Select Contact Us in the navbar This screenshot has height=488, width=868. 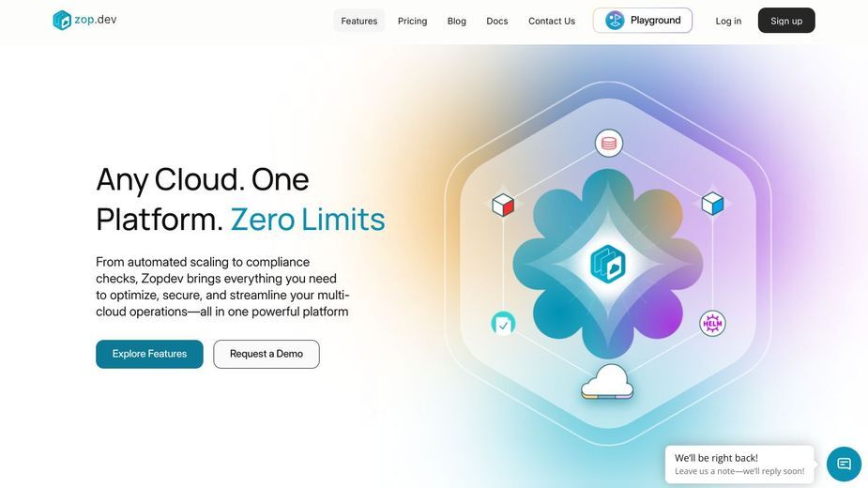tap(552, 21)
